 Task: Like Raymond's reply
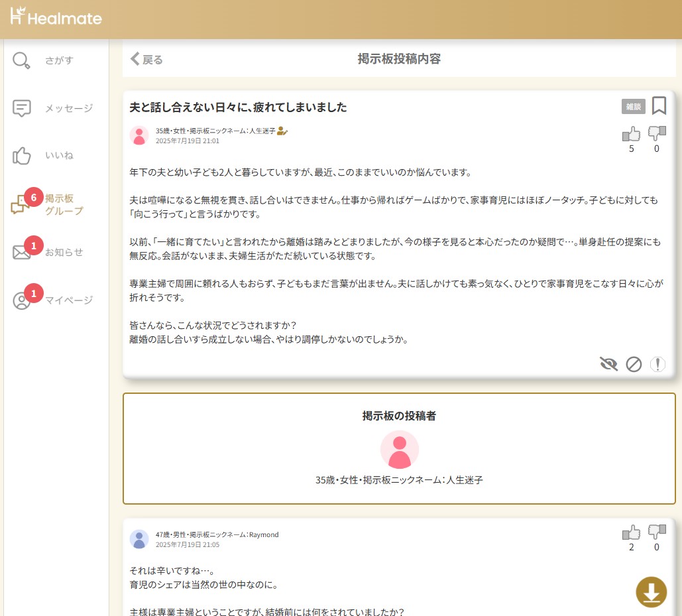631,532
